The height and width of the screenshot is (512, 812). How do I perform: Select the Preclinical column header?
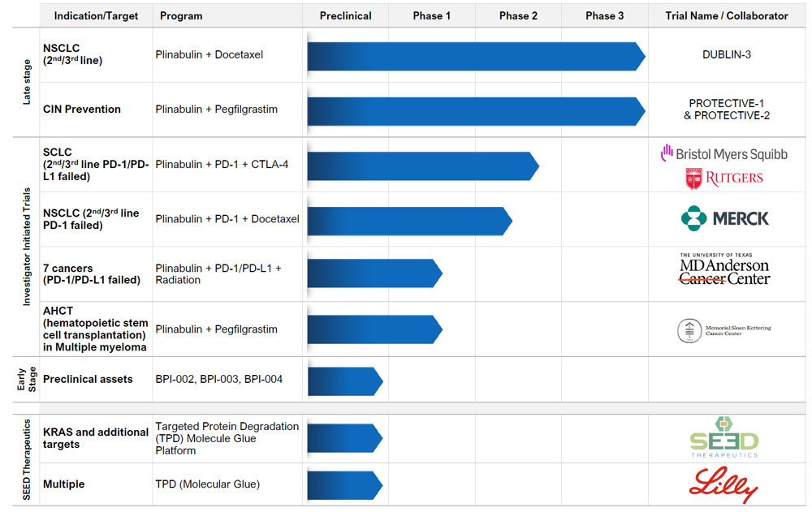pos(345,15)
